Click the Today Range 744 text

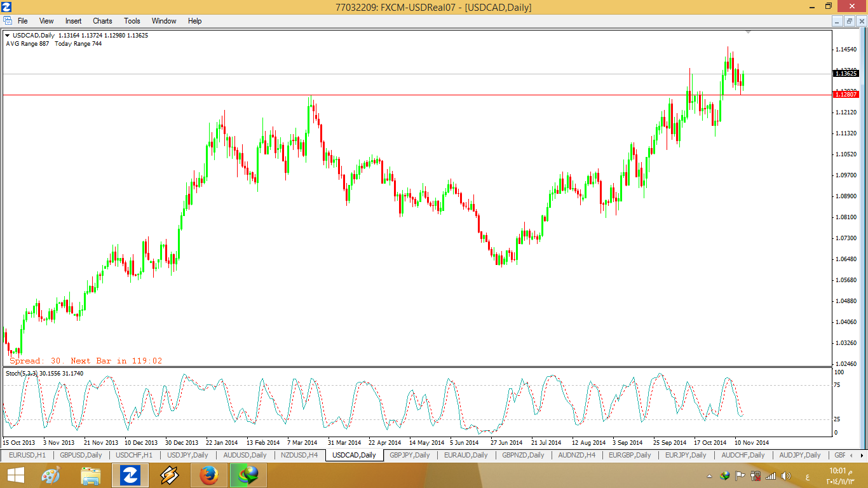[x=78, y=44]
